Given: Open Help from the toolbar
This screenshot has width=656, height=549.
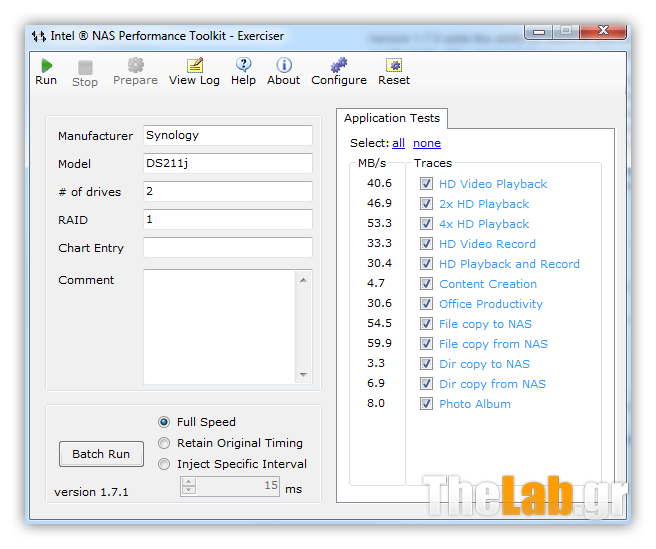Looking at the screenshot, I should click(x=243, y=66).
